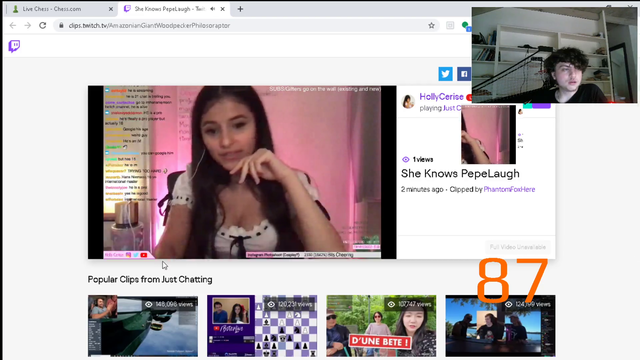
Task: View site security lock info
Action: (x=61, y=25)
